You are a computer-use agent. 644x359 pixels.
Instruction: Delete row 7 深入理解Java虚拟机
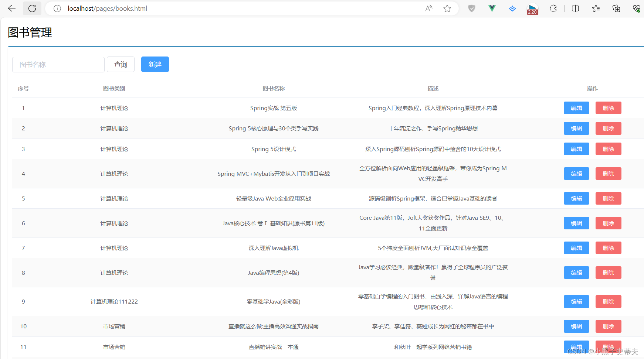[x=608, y=248]
